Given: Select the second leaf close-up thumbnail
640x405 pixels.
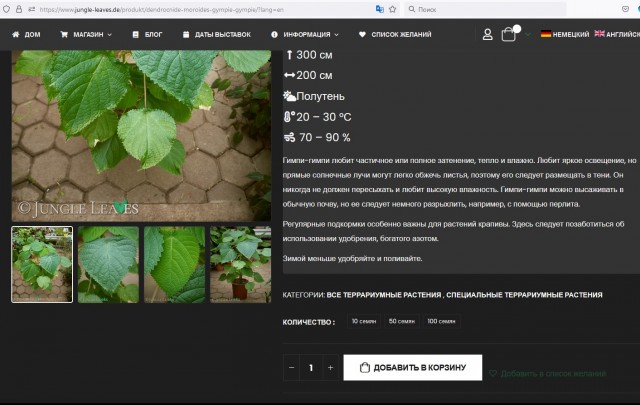Looking at the screenshot, I should click(108, 265).
